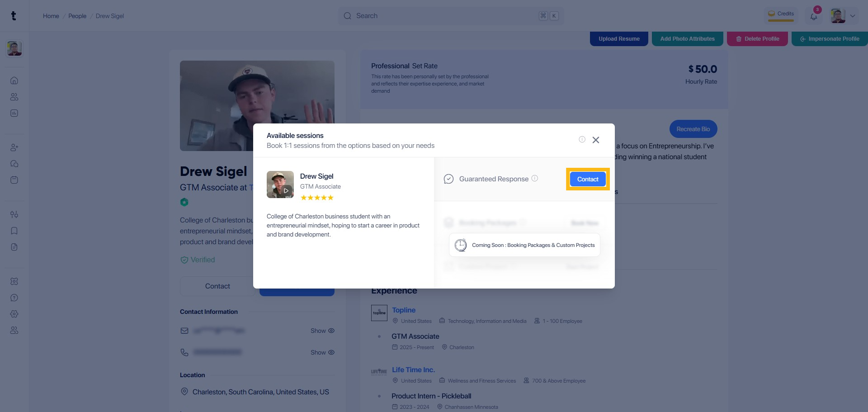Expand the account menu chevron in the header
868x412 pixels.
853,16
